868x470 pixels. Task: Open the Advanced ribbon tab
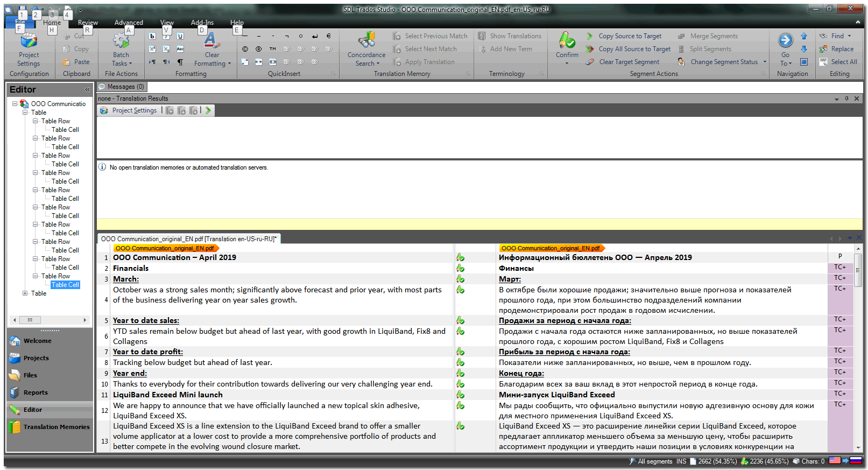129,23
